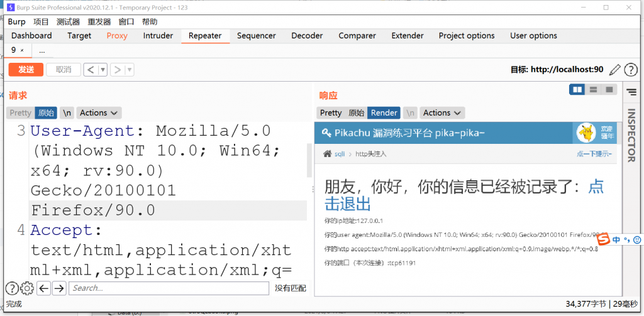Open history back arrow dropdown
This screenshot has width=644, height=316.
point(103,70)
